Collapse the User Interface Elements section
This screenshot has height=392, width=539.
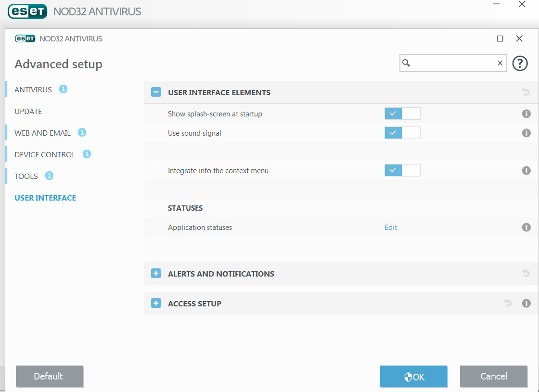coord(156,92)
